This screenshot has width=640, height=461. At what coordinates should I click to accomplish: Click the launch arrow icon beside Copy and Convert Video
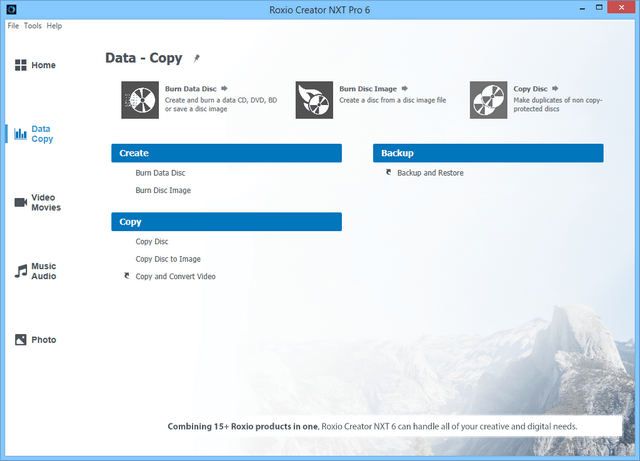coord(127,276)
